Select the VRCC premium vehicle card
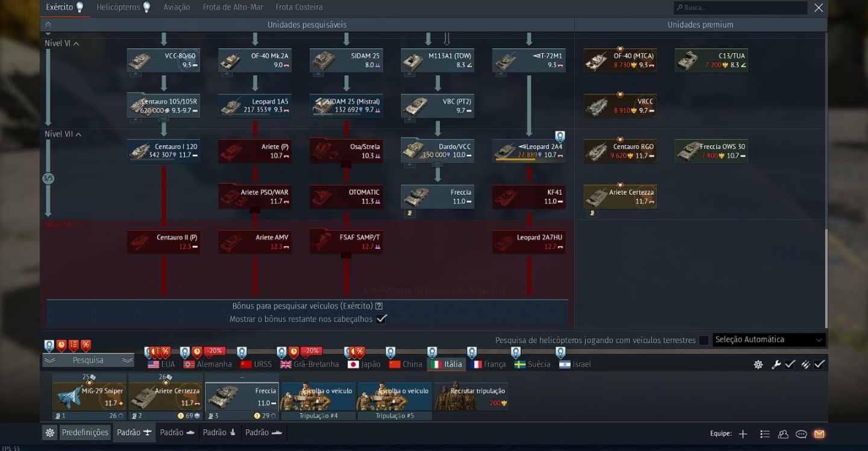The height and width of the screenshot is (451, 868). (x=620, y=106)
